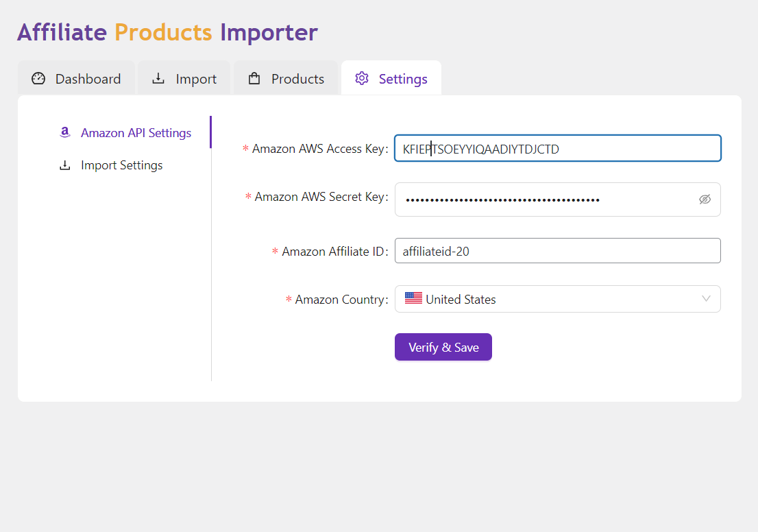
Task: Select Amazon API Settings sidebar item
Action: (136, 133)
